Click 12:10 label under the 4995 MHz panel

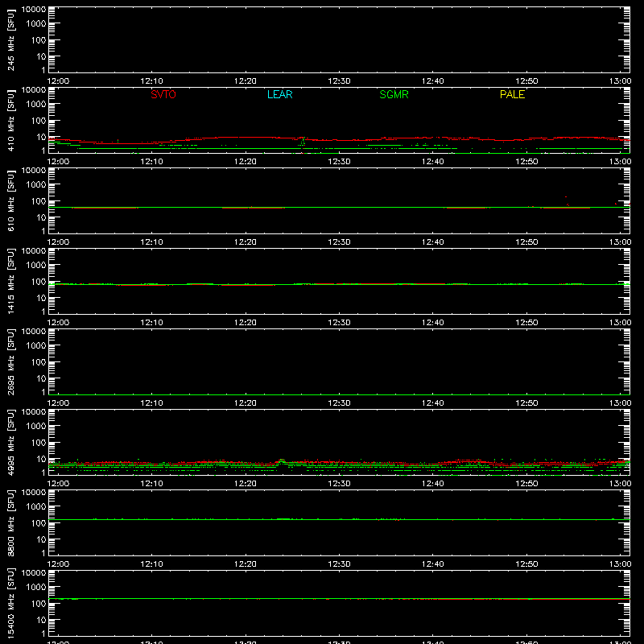(x=151, y=484)
